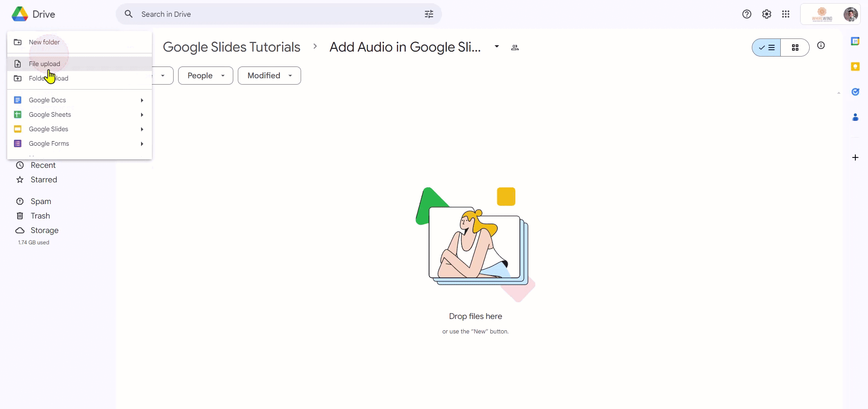Select File upload from the New menu
The width and height of the screenshot is (868, 409).
point(44,64)
